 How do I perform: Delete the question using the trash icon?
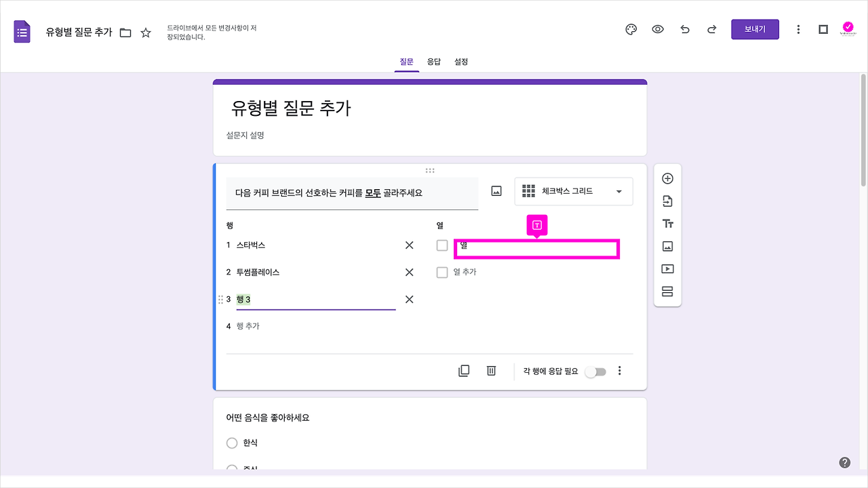coord(491,370)
